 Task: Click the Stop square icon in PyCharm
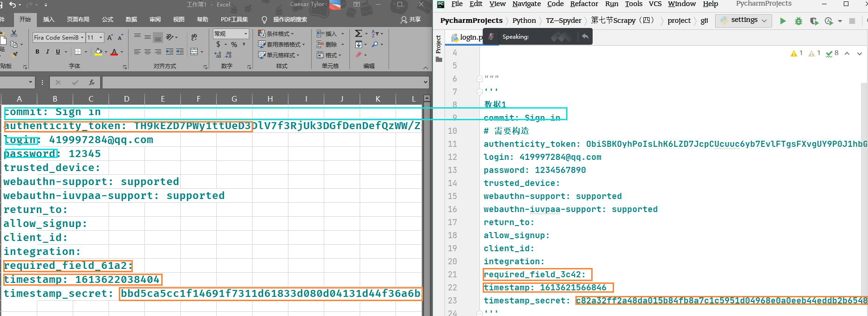pyautogui.click(x=852, y=21)
